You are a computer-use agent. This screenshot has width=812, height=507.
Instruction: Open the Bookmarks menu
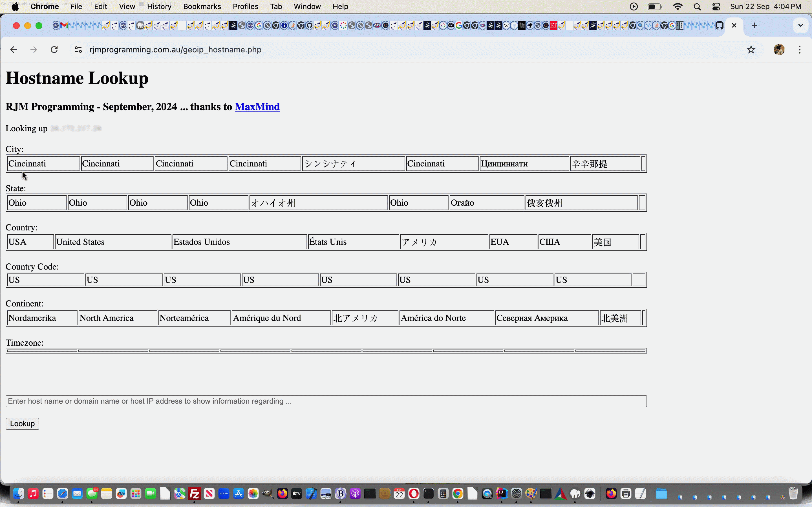[202, 7]
